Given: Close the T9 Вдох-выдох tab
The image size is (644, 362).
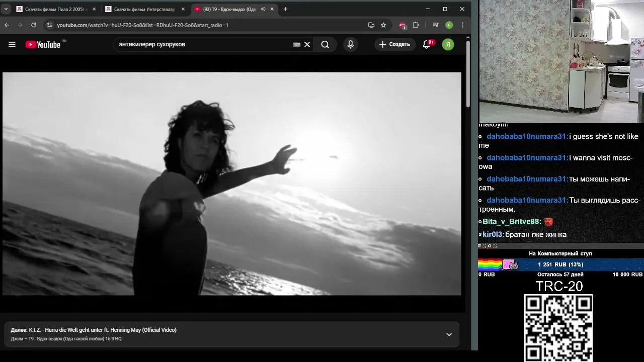Looking at the screenshot, I should click(x=272, y=9).
